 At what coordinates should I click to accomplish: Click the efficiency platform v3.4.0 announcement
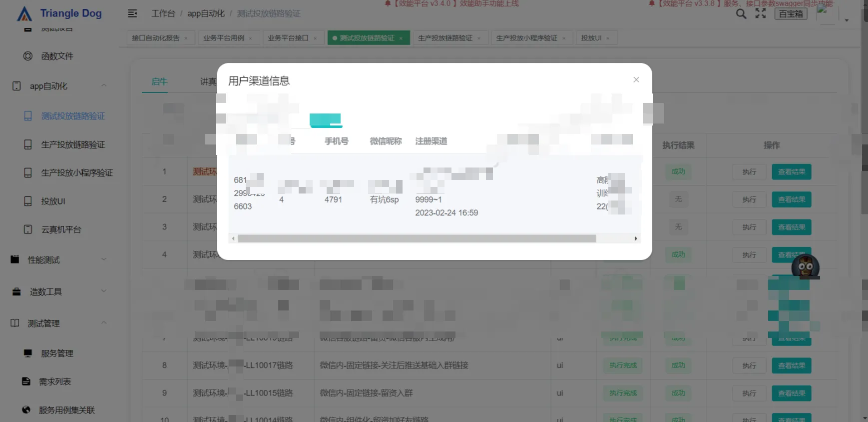tap(451, 3)
